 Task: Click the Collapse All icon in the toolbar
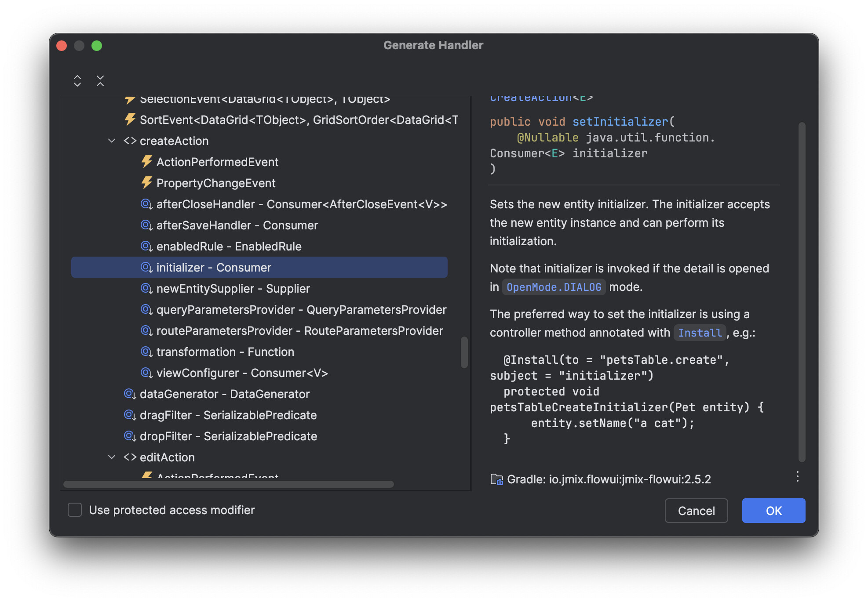(x=100, y=81)
